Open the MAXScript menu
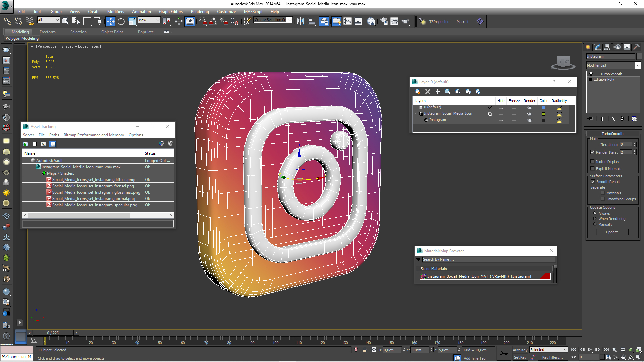 pyautogui.click(x=253, y=11)
